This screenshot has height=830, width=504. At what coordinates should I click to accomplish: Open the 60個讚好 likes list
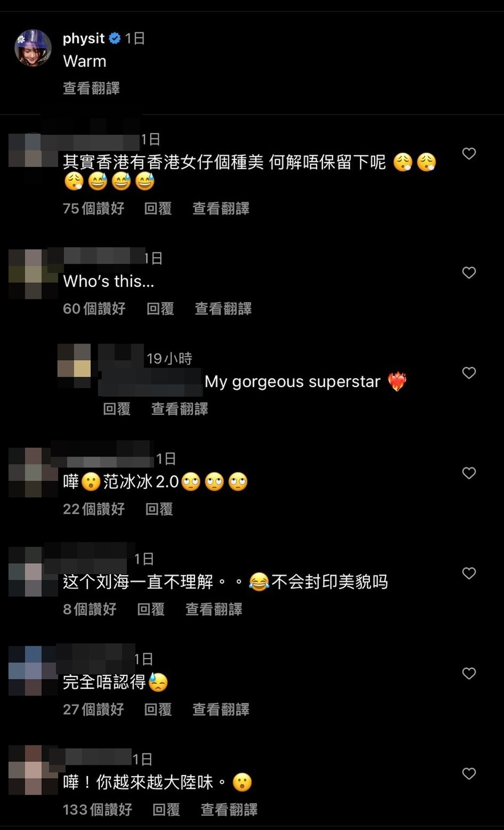(x=94, y=308)
